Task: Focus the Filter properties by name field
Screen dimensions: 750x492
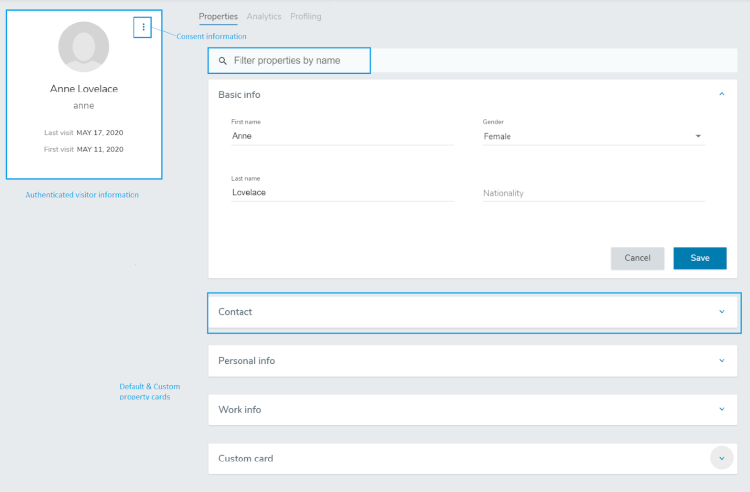Action: click(298, 61)
